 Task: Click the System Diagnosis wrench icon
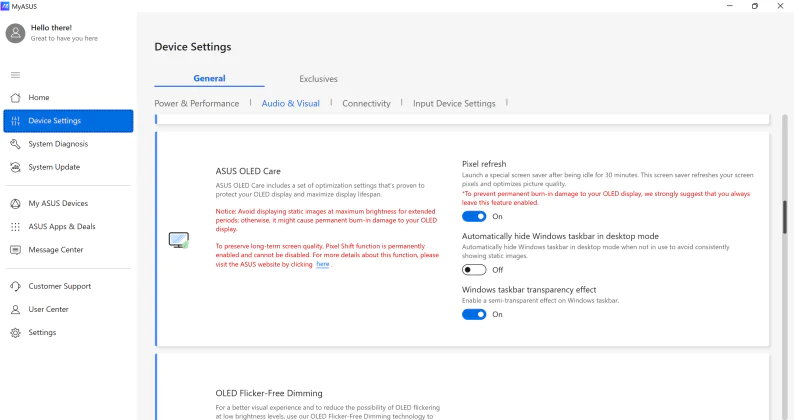pyautogui.click(x=16, y=144)
